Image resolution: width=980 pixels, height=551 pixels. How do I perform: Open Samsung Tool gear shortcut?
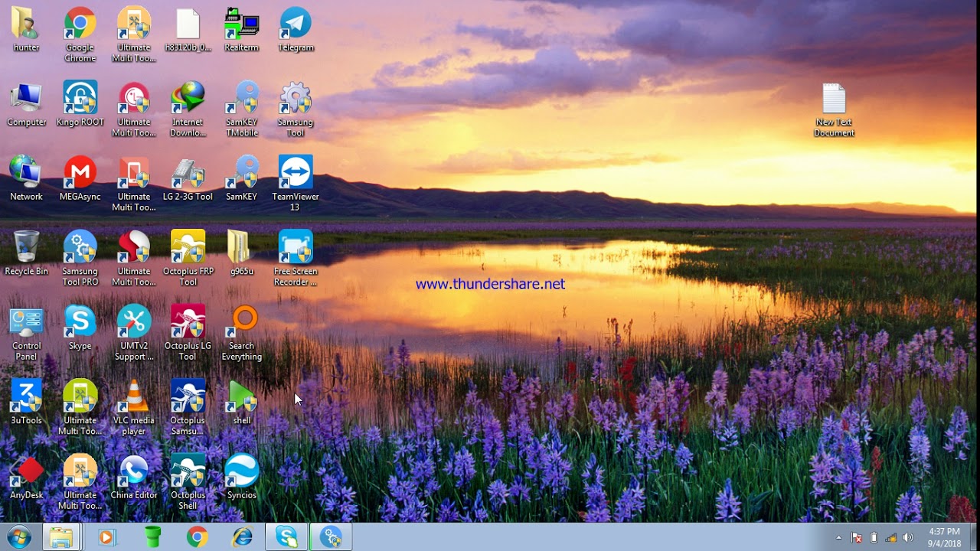point(296,109)
